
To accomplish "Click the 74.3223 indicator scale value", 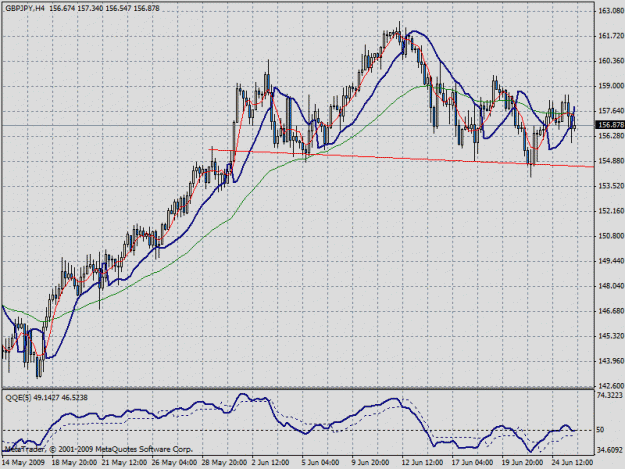I will pos(610,395).
